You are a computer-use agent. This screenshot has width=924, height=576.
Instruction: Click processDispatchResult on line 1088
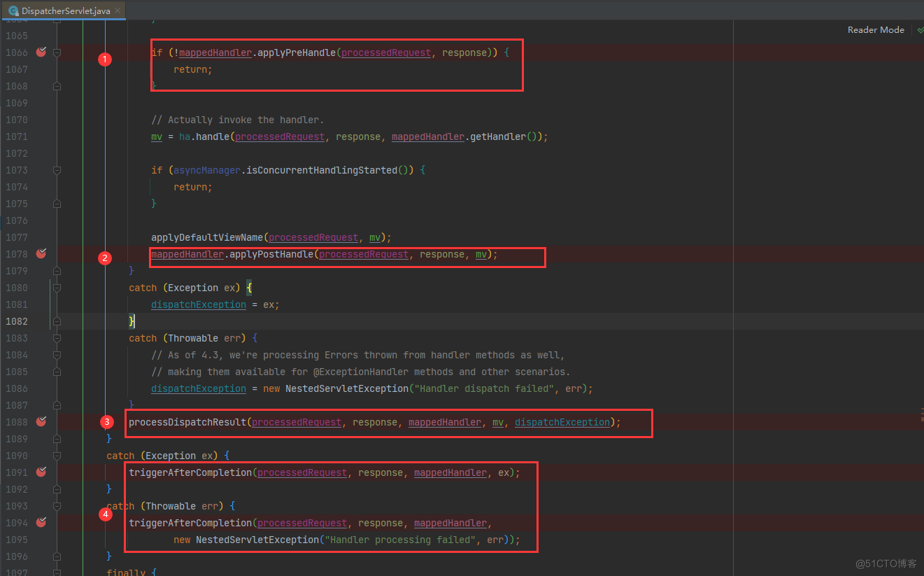coord(187,422)
